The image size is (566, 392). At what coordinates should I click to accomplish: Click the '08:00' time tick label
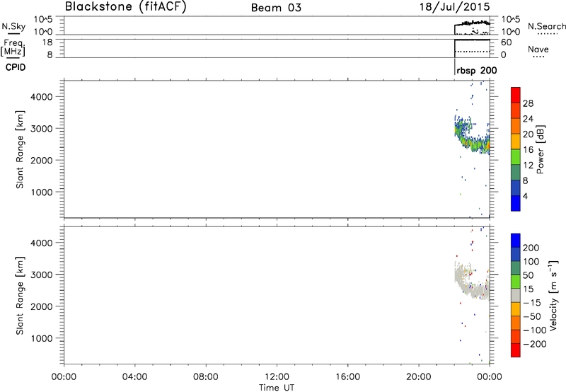pos(205,377)
